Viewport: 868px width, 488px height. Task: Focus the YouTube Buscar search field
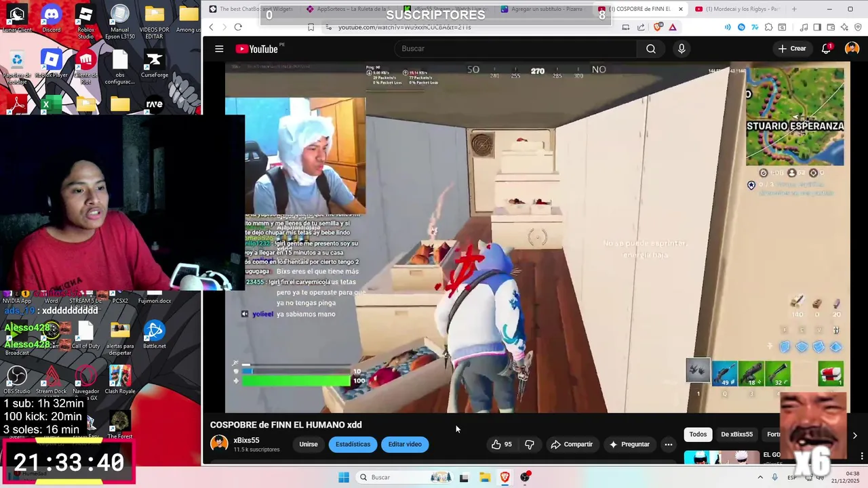click(x=515, y=49)
